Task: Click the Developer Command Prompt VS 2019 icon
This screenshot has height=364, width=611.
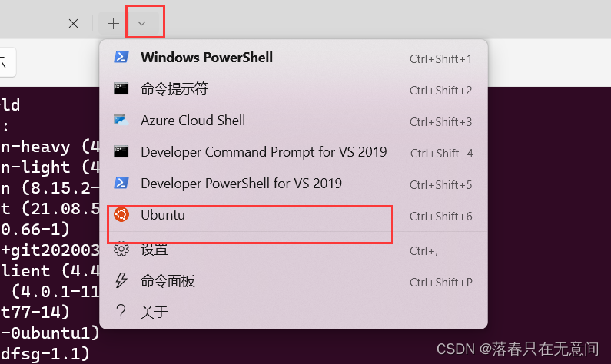Action: [121, 151]
